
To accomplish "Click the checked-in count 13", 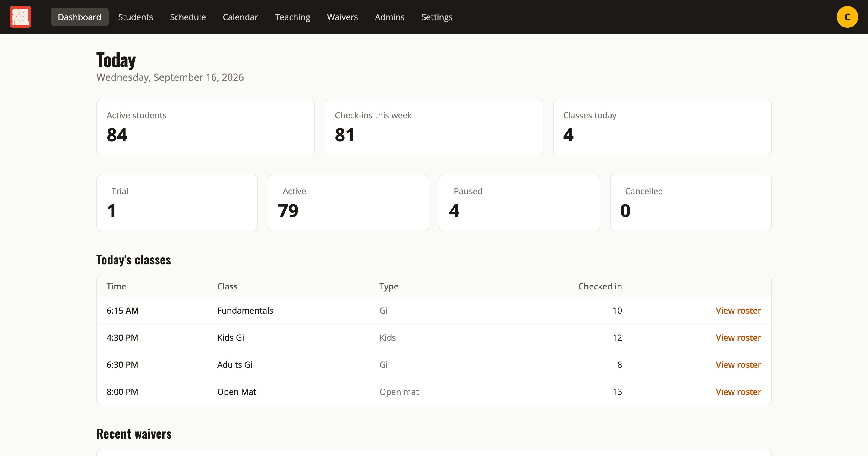I will click(x=617, y=392).
